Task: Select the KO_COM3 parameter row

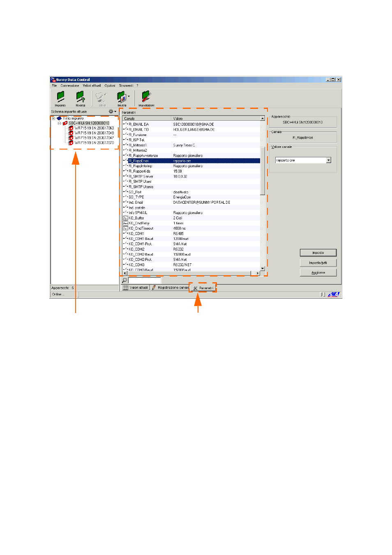Action: 191,265
